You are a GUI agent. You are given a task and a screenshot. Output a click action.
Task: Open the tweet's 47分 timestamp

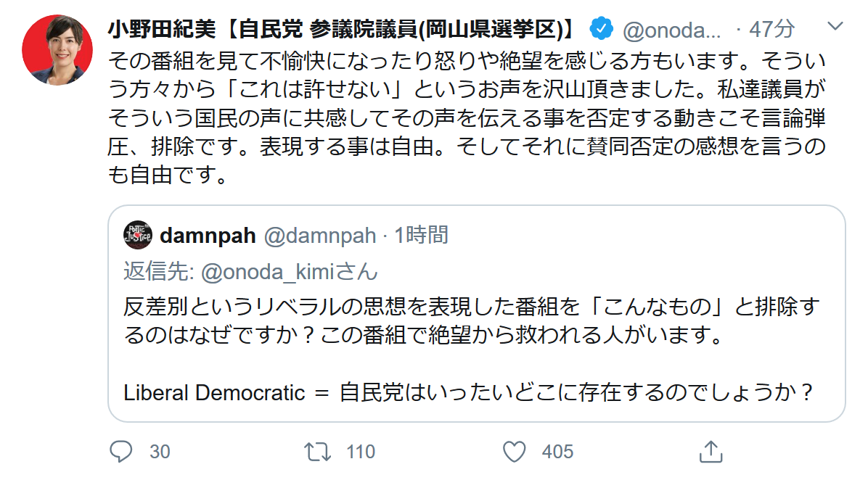point(772,29)
